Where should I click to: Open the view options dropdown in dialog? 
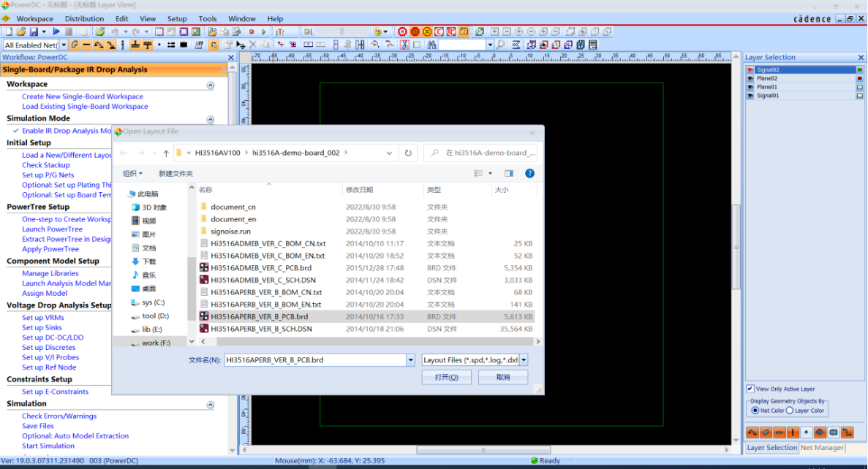pos(491,173)
